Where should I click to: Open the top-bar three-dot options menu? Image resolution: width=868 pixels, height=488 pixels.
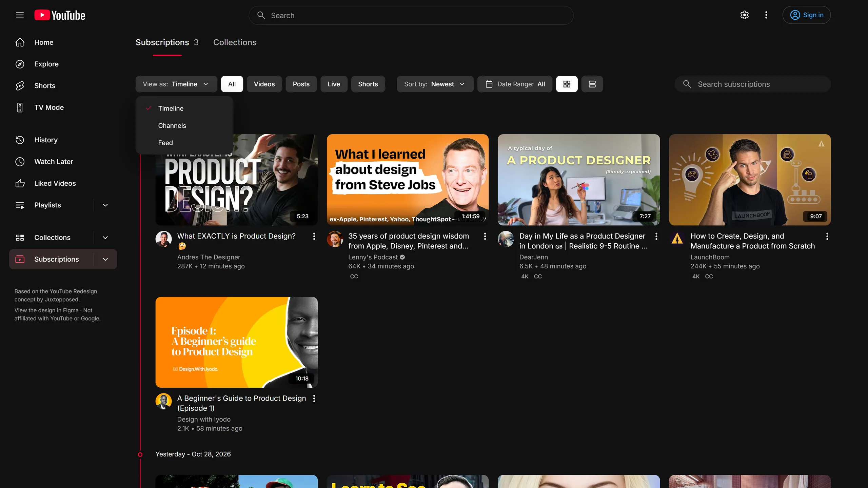[766, 15]
